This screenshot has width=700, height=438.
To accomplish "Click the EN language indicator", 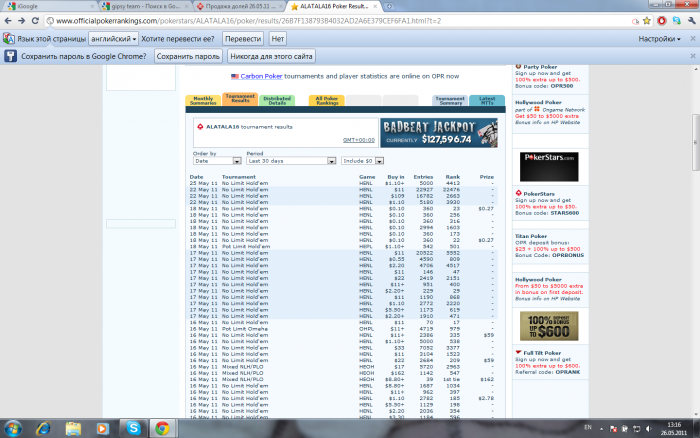I will pyautogui.click(x=588, y=428).
